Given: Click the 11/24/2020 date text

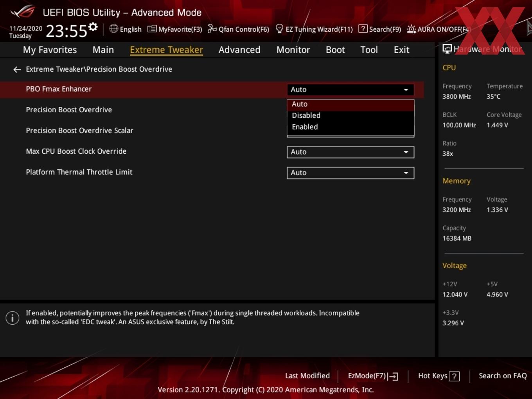Looking at the screenshot, I should (26, 29).
